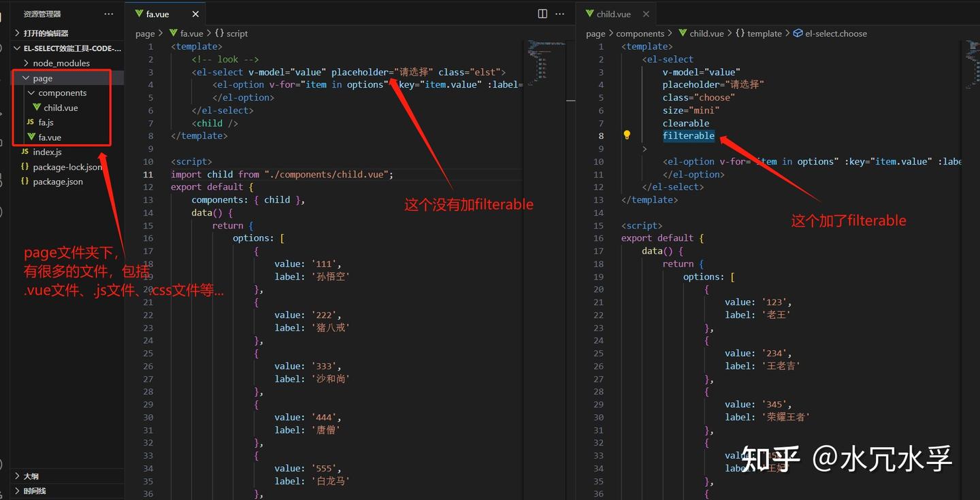This screenshot has width=980, height=500.
Task: Select package.json file
Action: click(x=58, y=182)
